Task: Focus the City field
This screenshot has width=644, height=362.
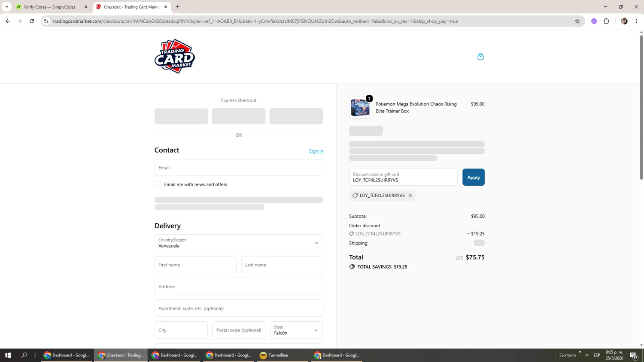Action: pos(181,330)
